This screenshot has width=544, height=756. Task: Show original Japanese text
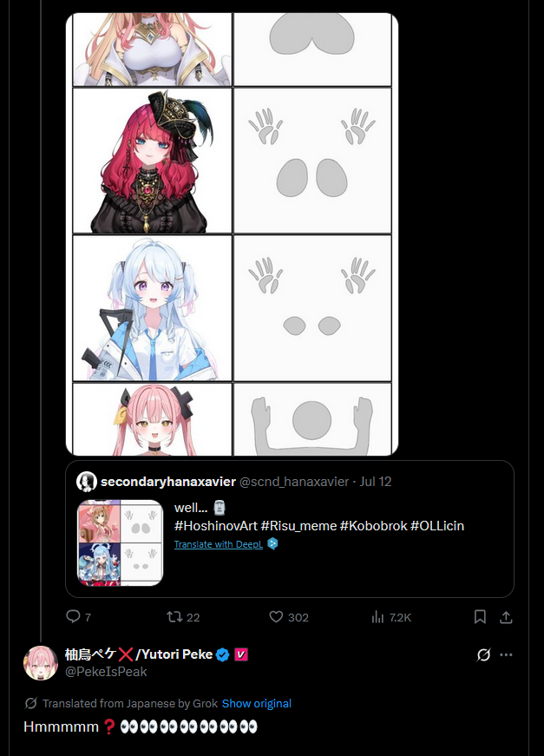[256, 703]
